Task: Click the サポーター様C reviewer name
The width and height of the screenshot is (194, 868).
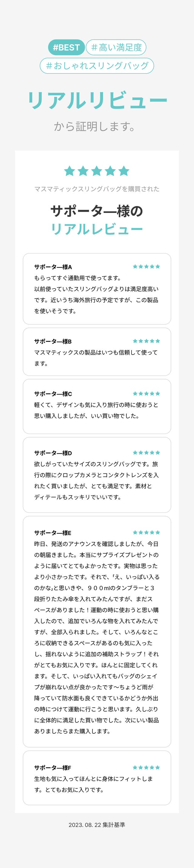Action: point(53,394)
